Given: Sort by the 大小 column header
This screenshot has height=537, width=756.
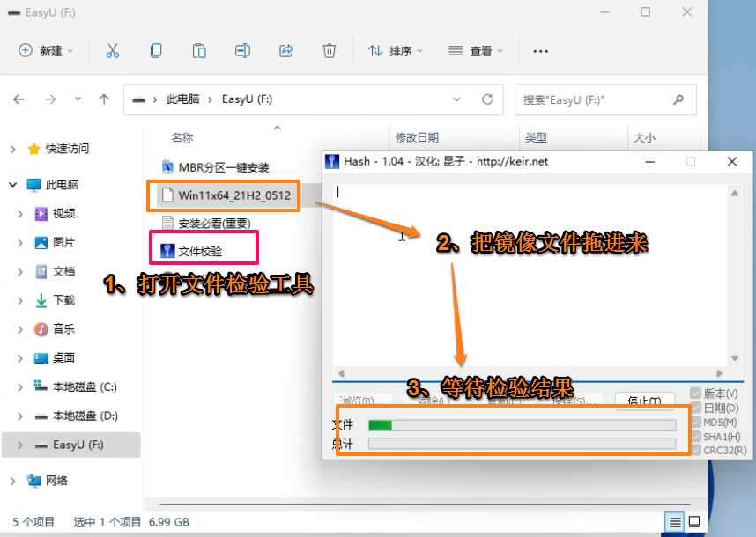Looking at the screenshot, I should 644,137.
